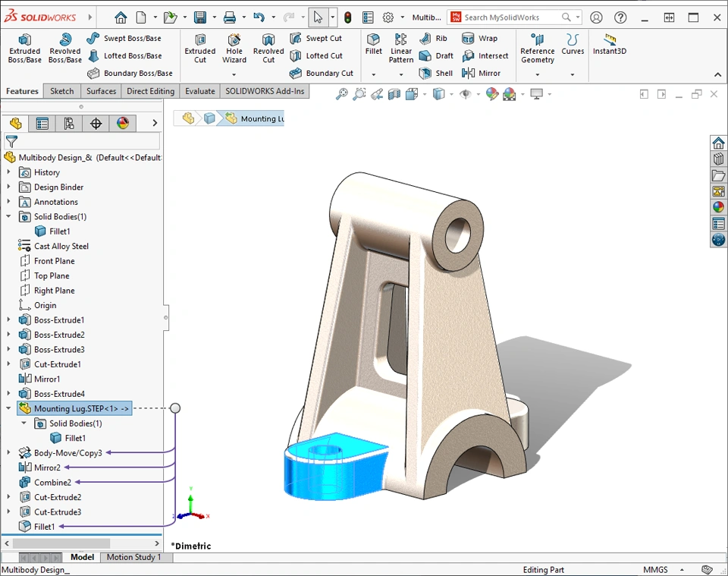This screenshot has height=576, width=728.
Task: Collapse the top Solid Bodies(1) node
Action: tap(8, 216)
